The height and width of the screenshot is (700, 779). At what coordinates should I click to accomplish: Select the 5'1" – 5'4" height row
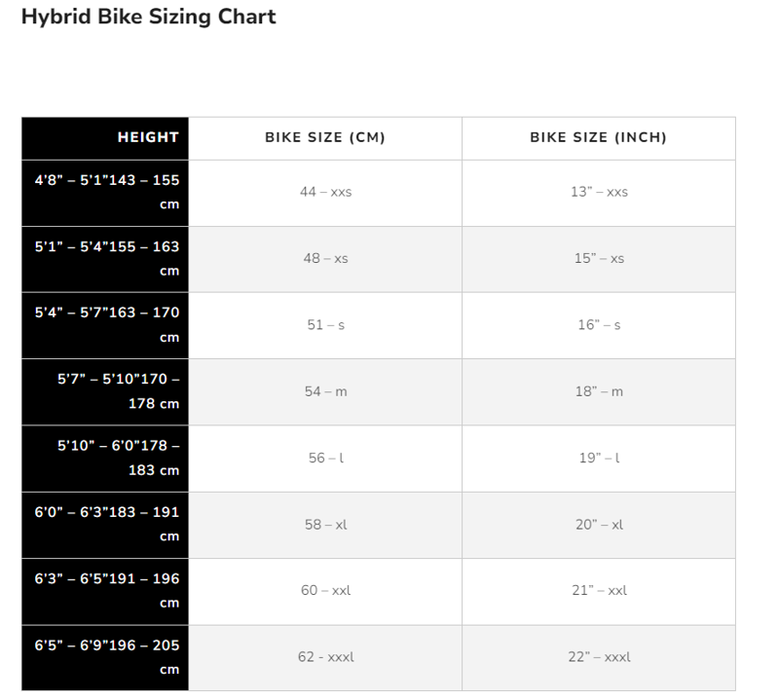tap(107, 259)
